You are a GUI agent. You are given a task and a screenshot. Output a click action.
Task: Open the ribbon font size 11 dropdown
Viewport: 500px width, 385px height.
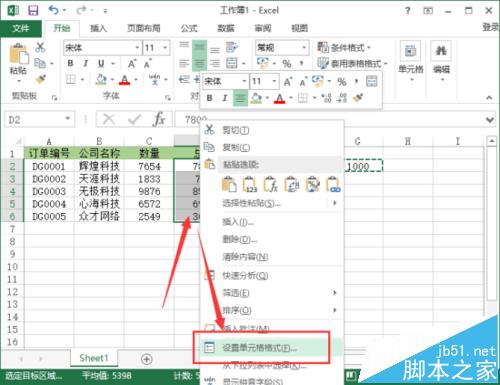tap(165, 47)
